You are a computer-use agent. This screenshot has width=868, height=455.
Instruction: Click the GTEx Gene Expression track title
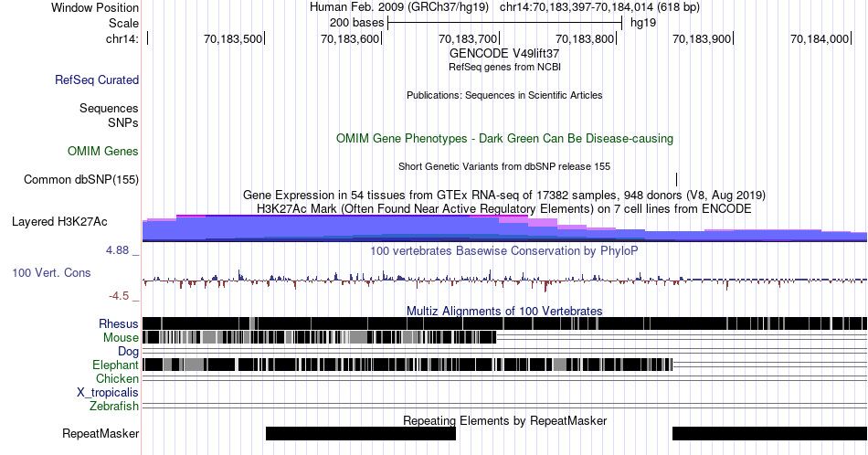pos(504,195)
